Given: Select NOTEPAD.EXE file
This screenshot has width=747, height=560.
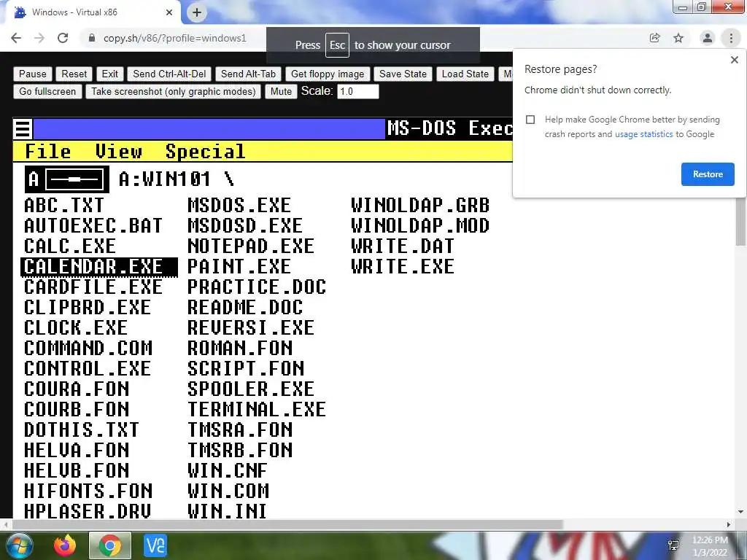Looking at the screenshot, I should tap(251, 246).
